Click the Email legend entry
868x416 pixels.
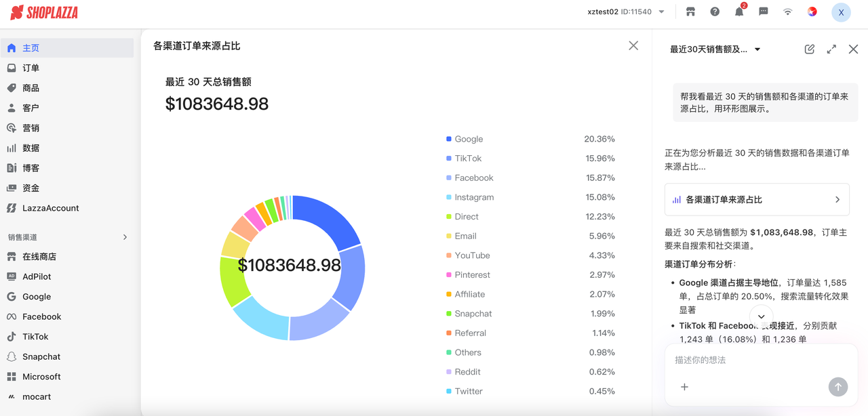pyautogui.click(x=461, y=236)
